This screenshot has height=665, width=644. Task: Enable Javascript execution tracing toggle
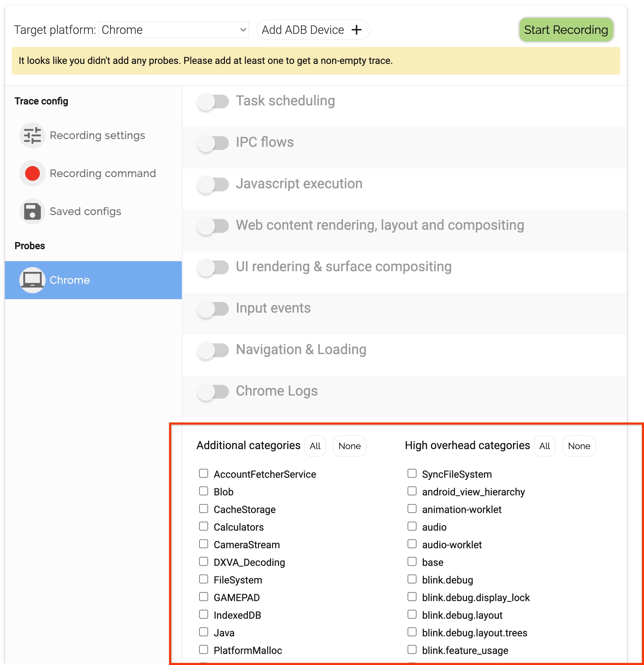click(x=213, y=184)
